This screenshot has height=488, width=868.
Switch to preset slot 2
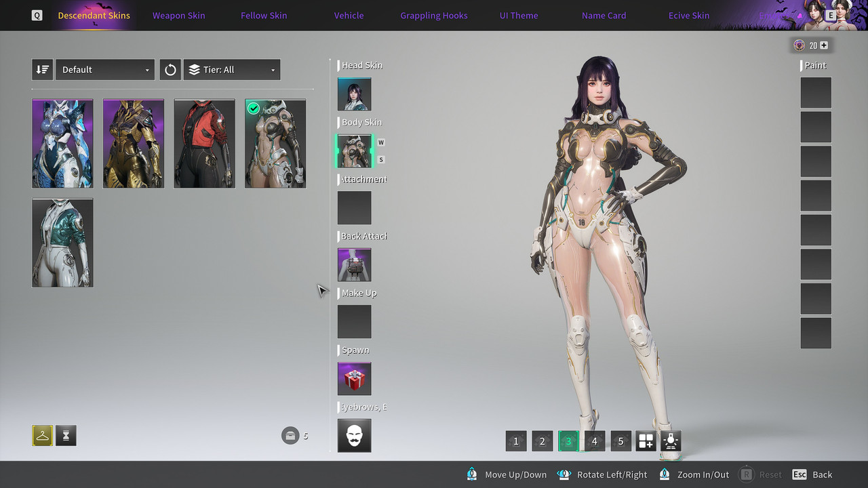click(x=542, y=441)
